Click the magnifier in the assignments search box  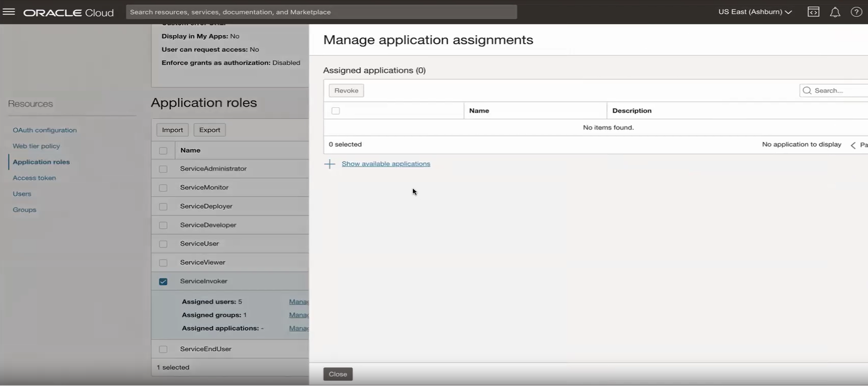pyautogui.click(x=807, y=90)
